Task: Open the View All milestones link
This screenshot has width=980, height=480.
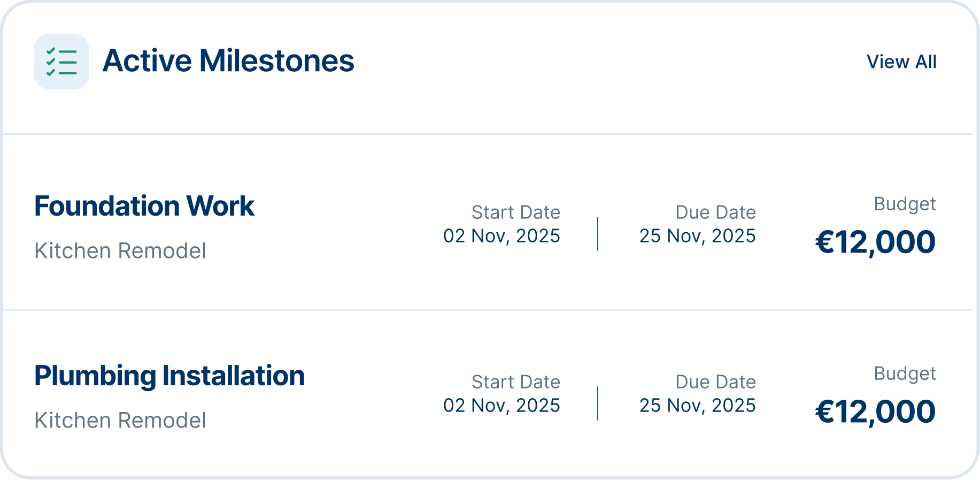Action: 901,62
